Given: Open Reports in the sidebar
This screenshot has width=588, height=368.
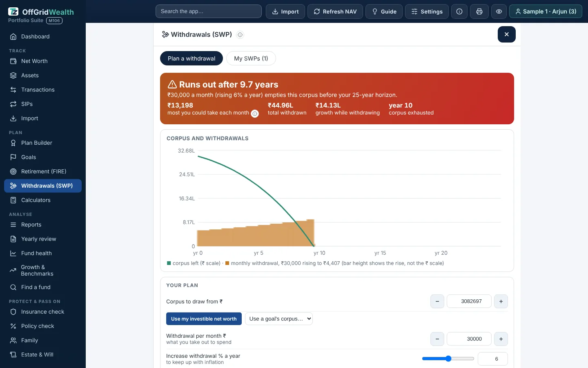Looking at the screenshot, I should 43,224.
